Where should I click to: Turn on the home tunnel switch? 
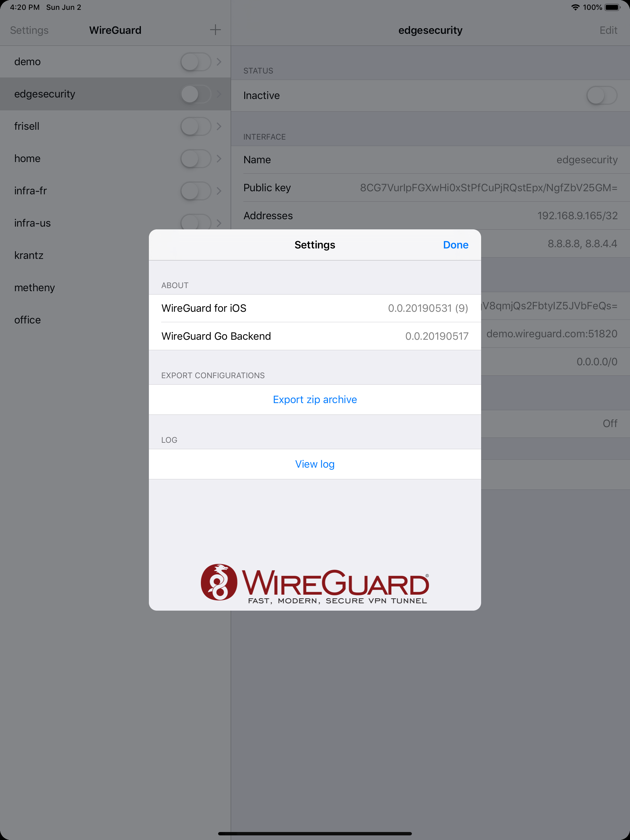coord(196,159)
